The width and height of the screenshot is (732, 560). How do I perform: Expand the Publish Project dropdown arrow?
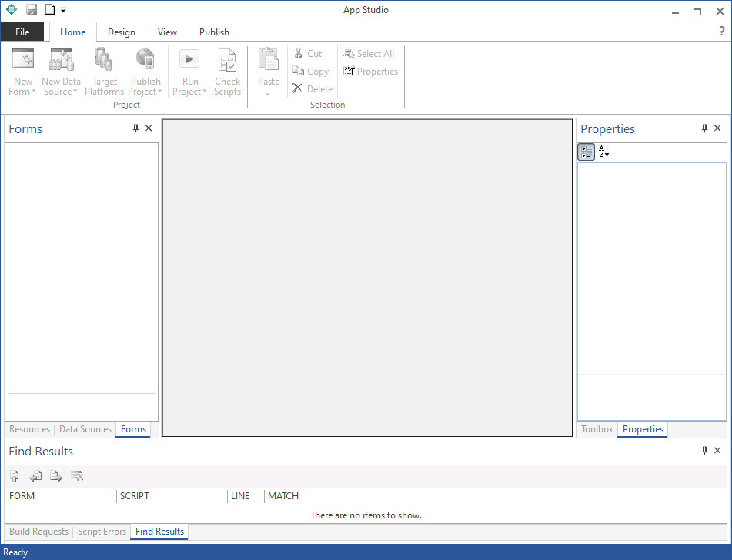[x=159, y=92]
